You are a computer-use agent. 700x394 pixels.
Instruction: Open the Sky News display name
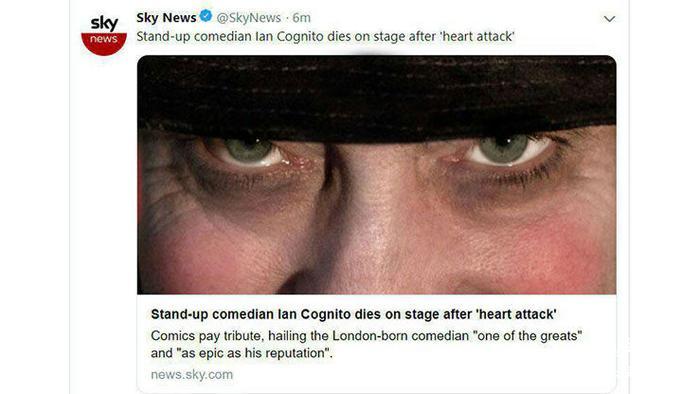[166, 17]
